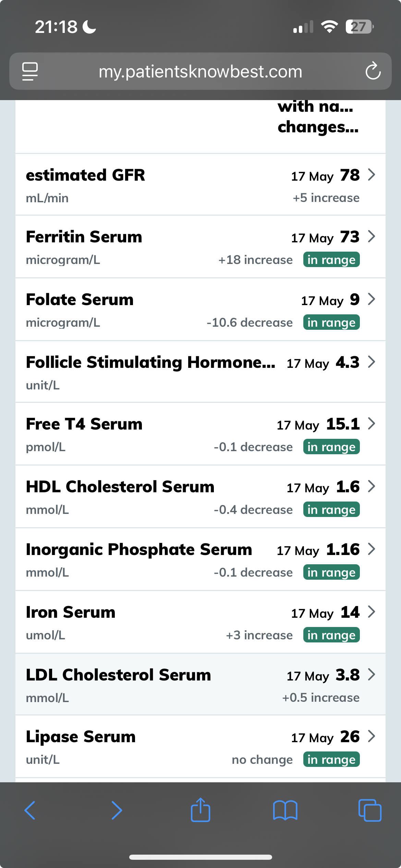Tap the Iron Serum 'in range' badge
Image resolution: width=401 pixels, height=868 pixels.
coord(331,635)
